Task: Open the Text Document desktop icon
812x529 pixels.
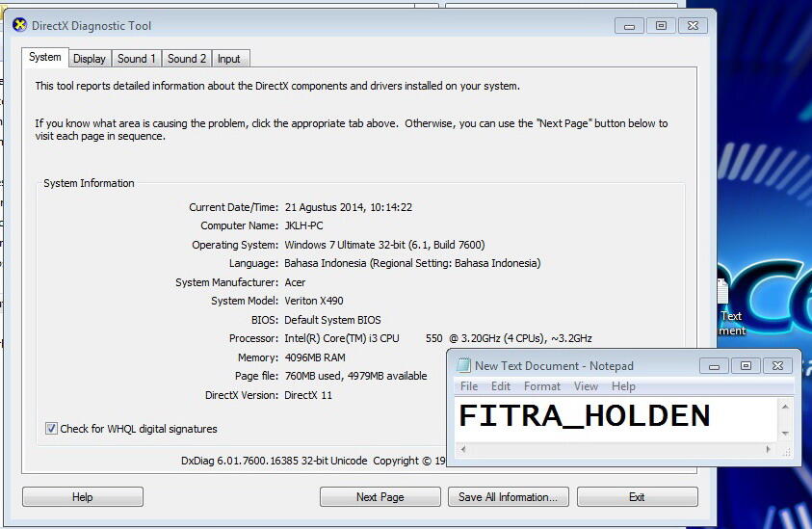Action: tap(730, 307)
